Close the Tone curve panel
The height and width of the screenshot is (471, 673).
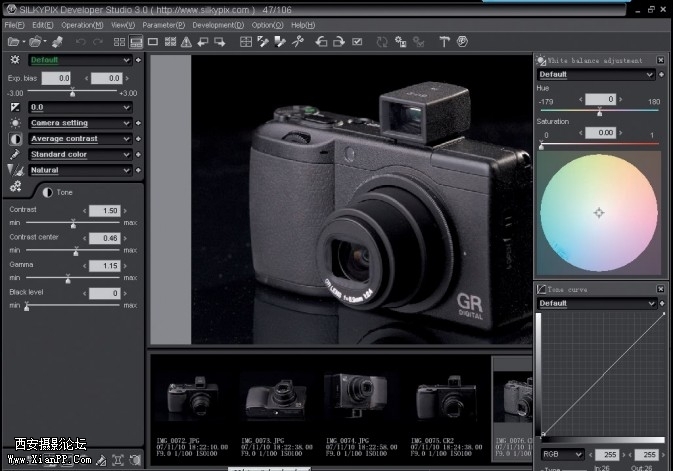[x=660, y=289]
